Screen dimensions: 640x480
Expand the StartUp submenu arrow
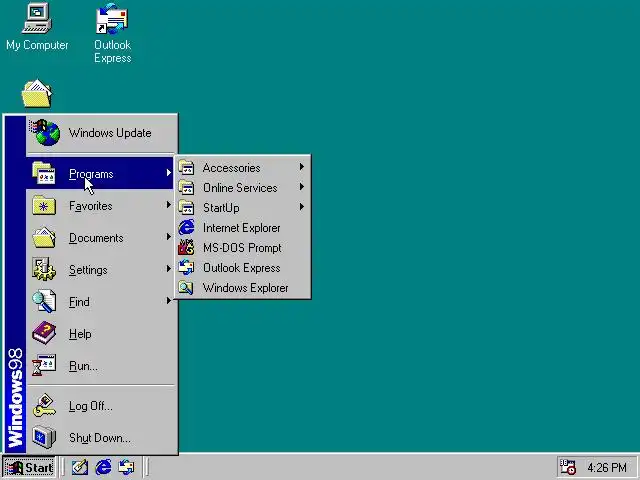(x=302, y=207)
